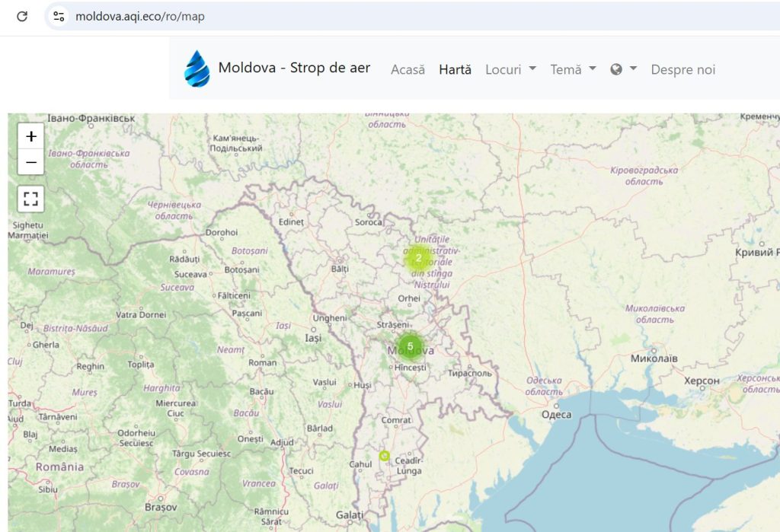The height and width of the screenshot is (532, 780).
Task: Zoom out using the minus button
Action: pos(30,161)
